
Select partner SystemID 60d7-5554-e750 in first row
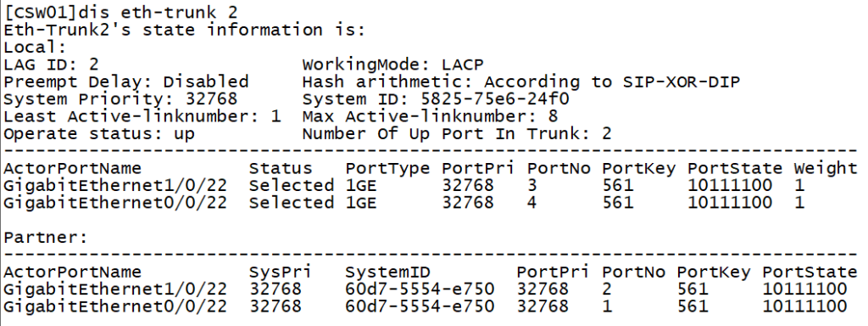pyautogui.click(x=420, y=289)
